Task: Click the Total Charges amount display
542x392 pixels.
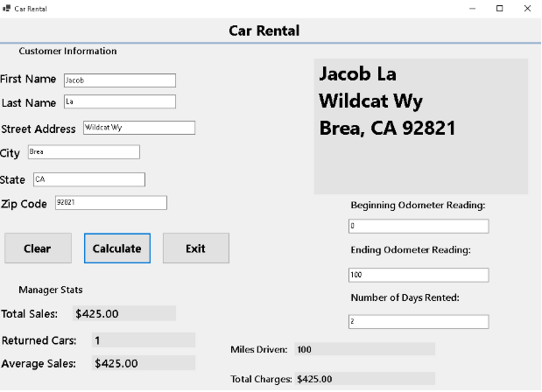Action: (x=364, y=379)
